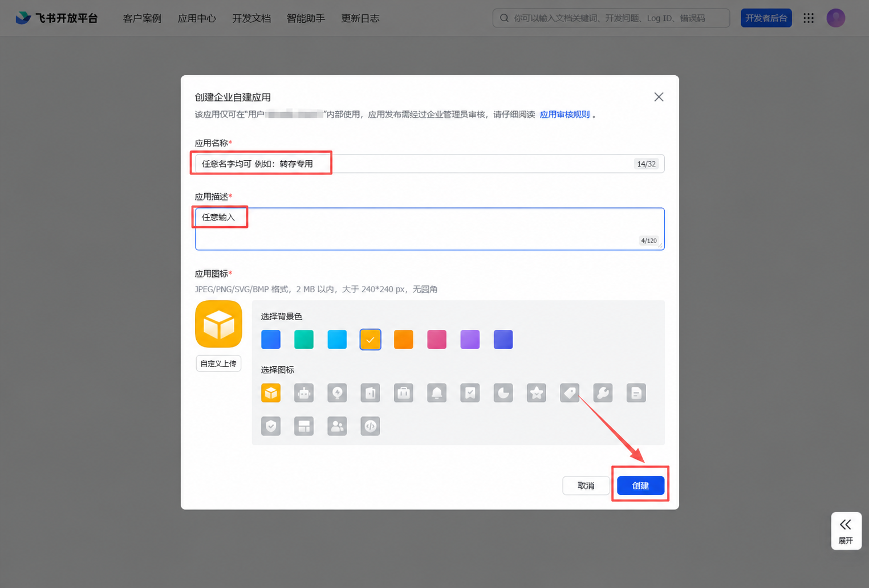869x588 pixels.
Task: Select the indigo background color
Action: (503, 340)
